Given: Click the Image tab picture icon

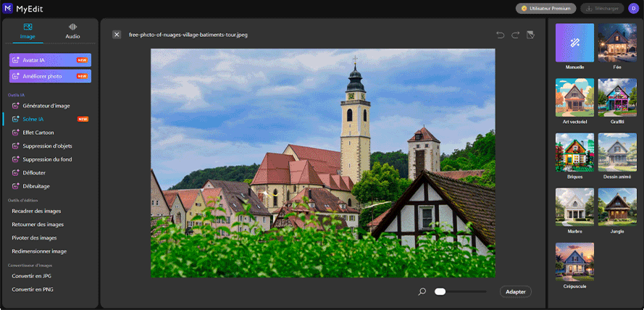Looking at the screenshot, I should [x=28, y=27].
